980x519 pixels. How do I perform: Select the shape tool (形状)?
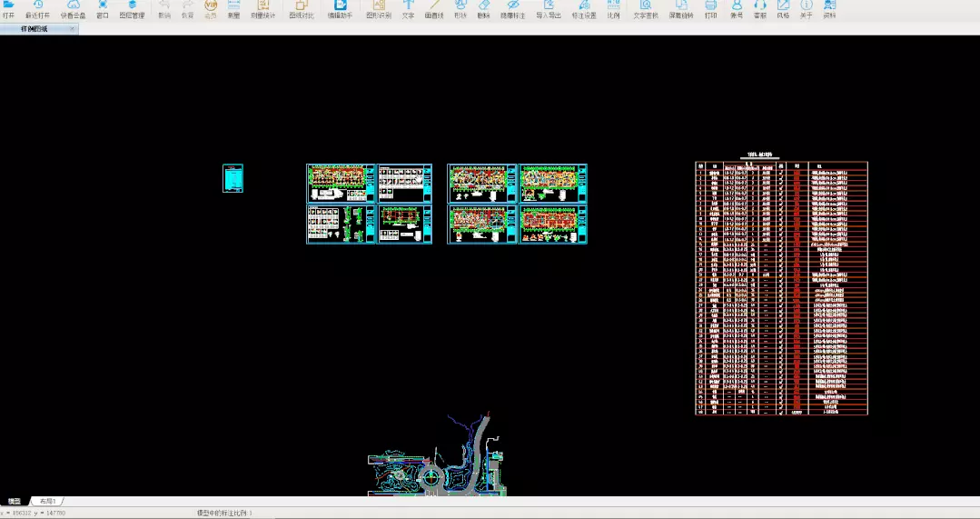click(460, 9)
